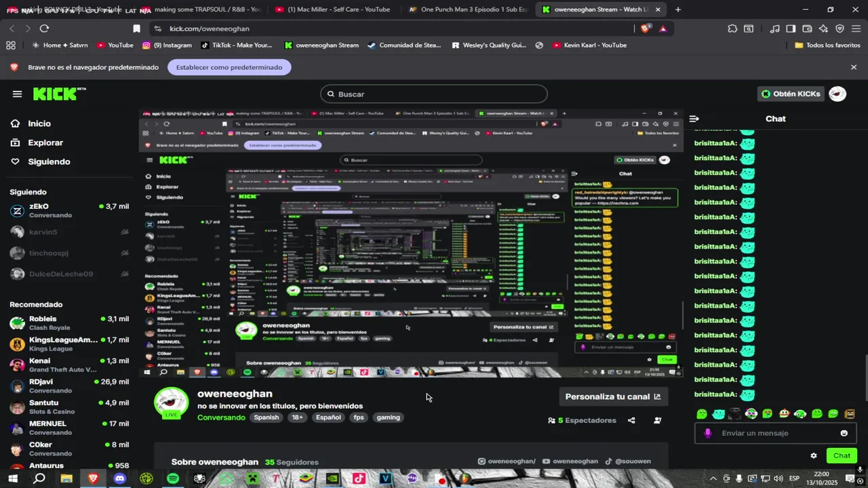Open RDjavi recommended channel

[x=69, y=386]
